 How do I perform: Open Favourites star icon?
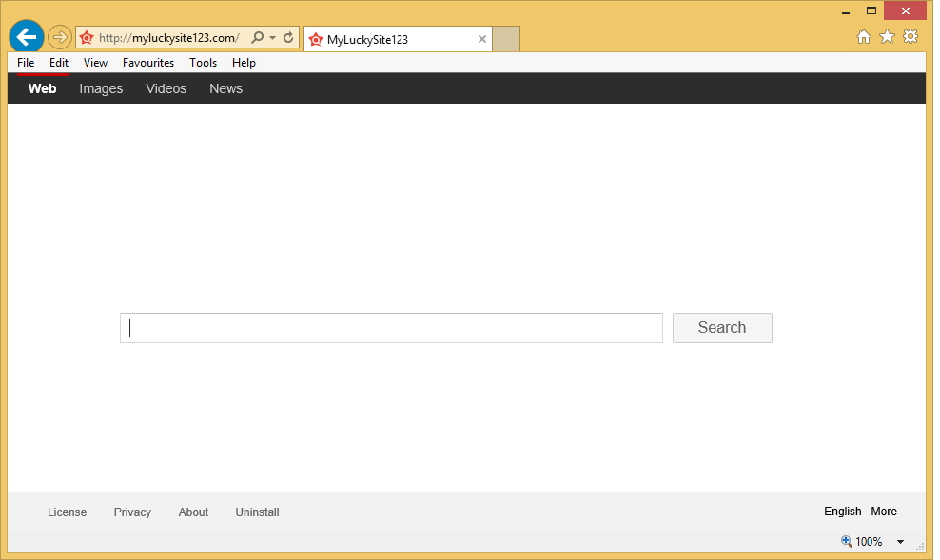pos(887,37)
